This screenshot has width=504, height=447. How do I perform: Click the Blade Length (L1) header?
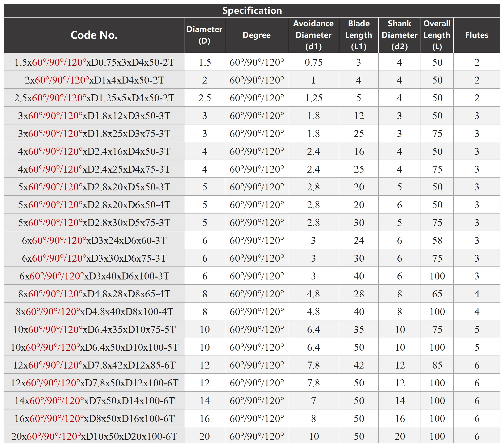359,35
